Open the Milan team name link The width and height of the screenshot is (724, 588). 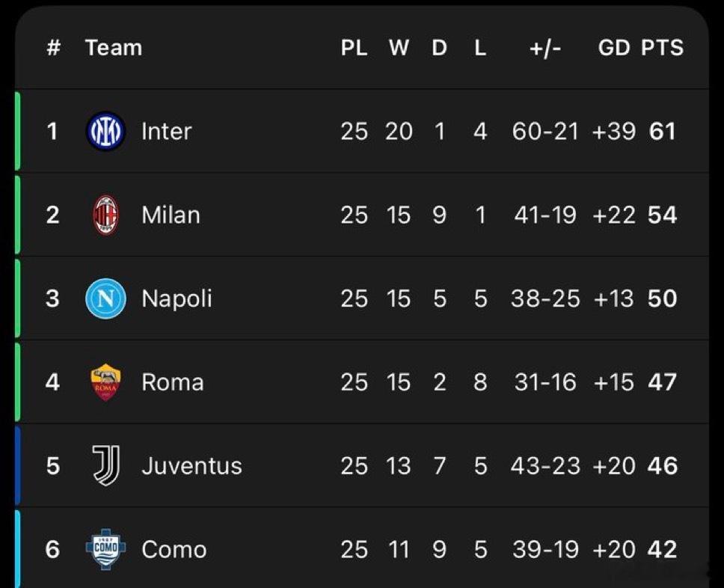[x=171, y=215]
